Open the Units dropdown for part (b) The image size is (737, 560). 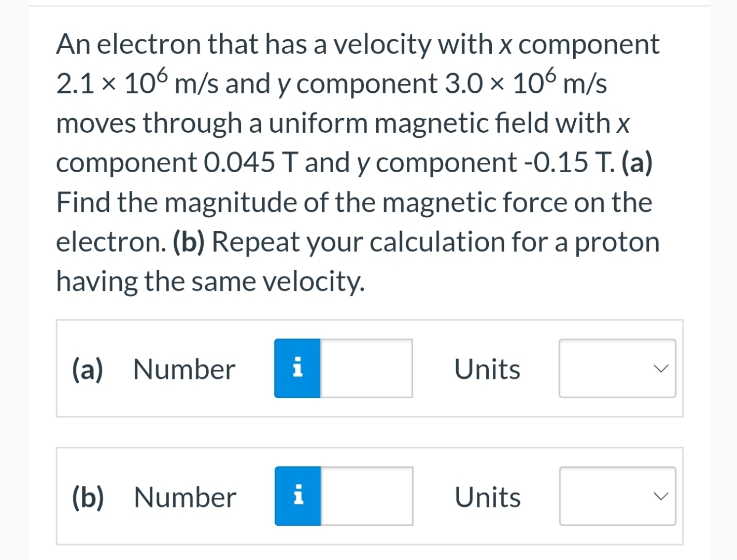(x=617, y=496)
